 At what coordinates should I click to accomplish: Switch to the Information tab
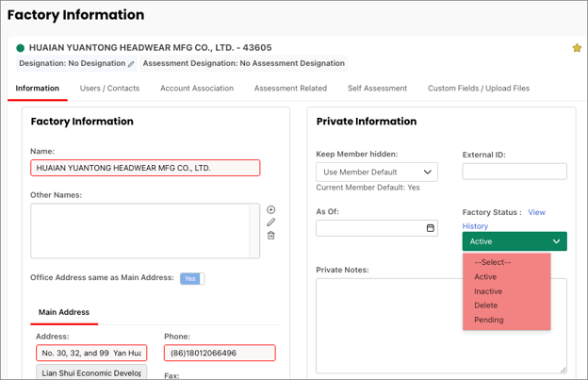click(37, 88)
